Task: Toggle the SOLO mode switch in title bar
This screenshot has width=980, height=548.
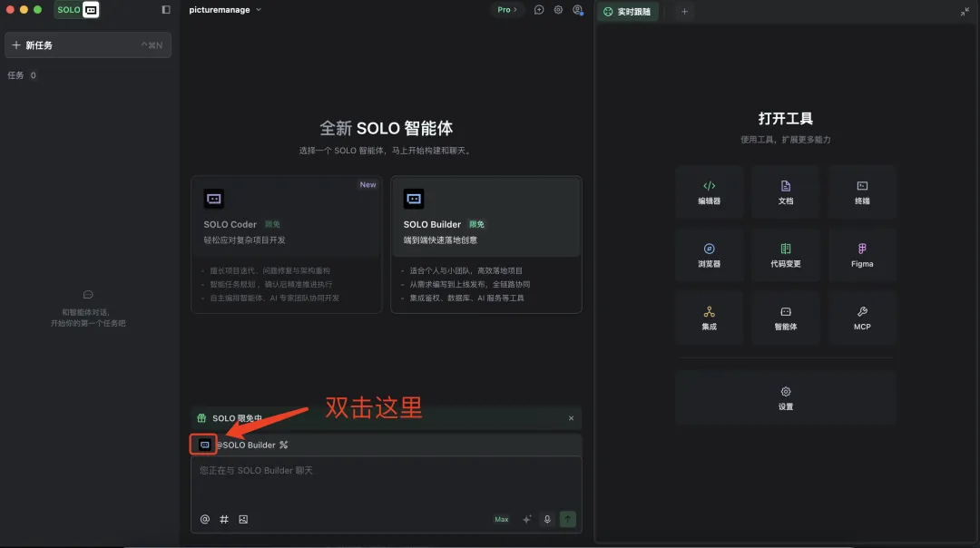Action: (77, 9)
